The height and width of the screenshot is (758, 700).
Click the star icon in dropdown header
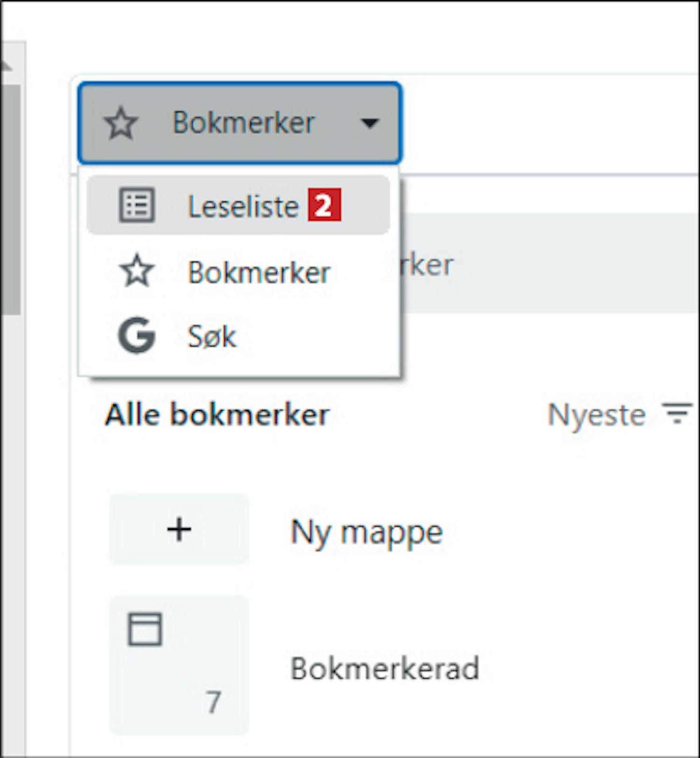tap(121, 123)
